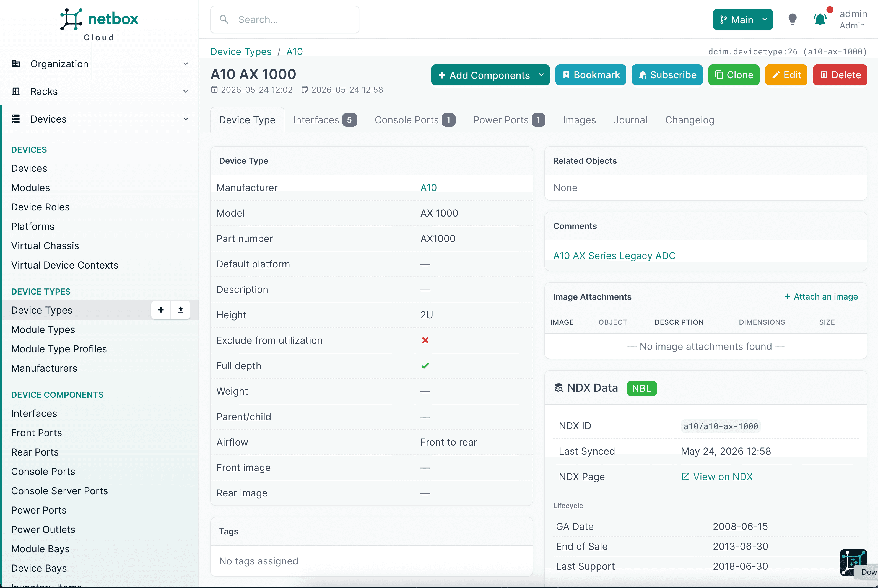878x588 pixels.
Task: Open Devices in the sidebar
Action: point(29,168)
